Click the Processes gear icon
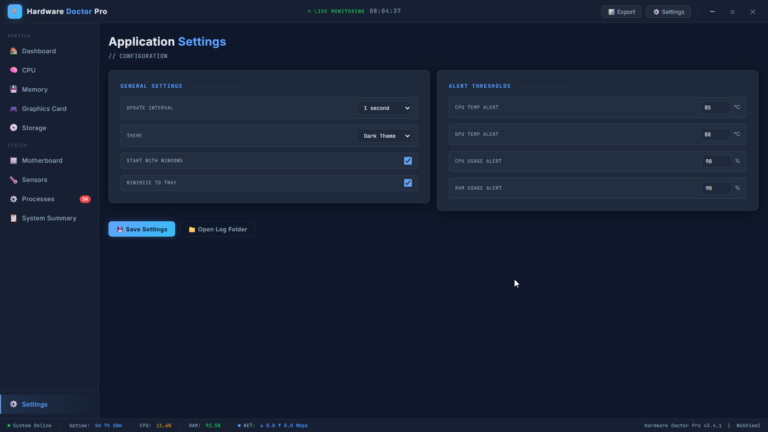Screen dimensions: 768x432 (13, 199)
